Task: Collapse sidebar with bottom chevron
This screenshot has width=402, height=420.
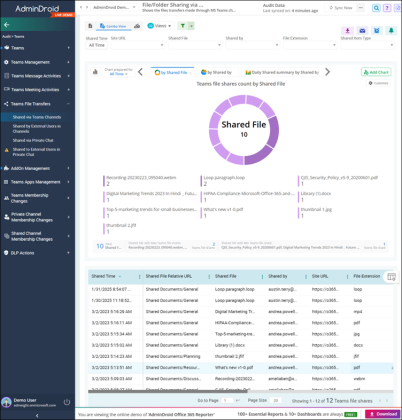Action: click(x=37, y=416)
